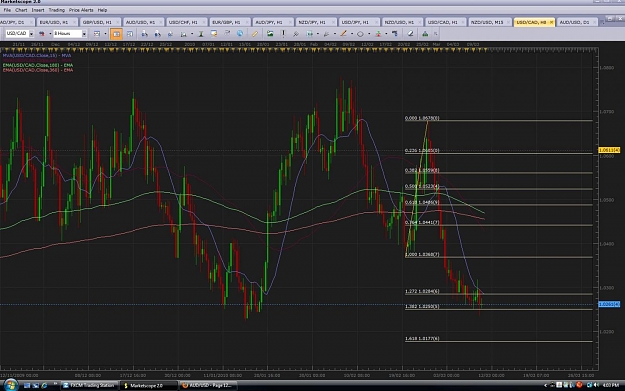Switch to AUD/USD Firefox taskbar window
The image size is (625, 391).
tap(207, 385)
